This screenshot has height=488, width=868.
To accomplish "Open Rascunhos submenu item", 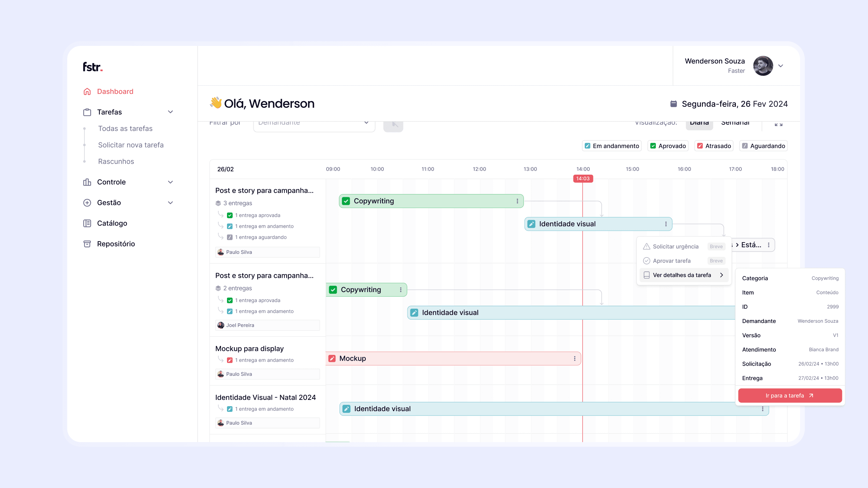I will pyautogui.click(x=116, y=162).
